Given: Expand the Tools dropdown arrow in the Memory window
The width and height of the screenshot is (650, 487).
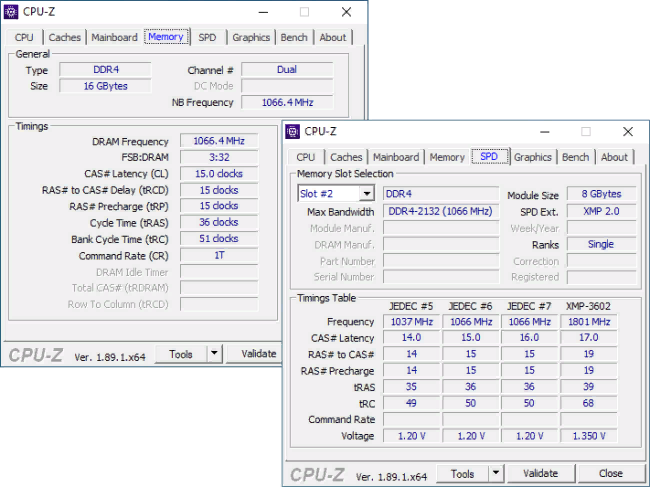Looking at the screenshot, I should pos(214,354).
